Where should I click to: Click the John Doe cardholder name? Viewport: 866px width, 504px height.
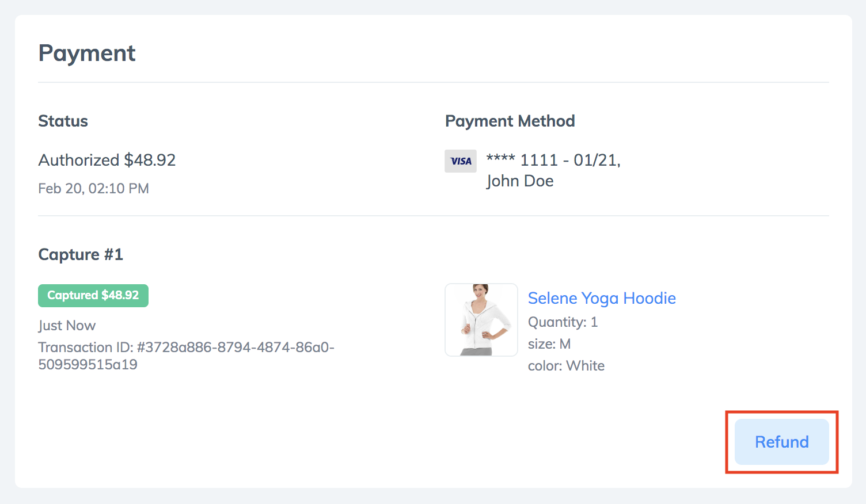tap(520, 181)
